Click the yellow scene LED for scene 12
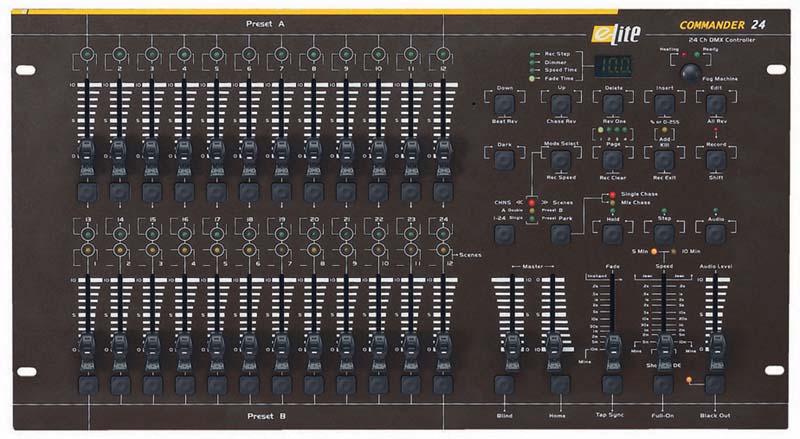Image resolution: width=800 pixels, height=439 pixels. [443, 250]
